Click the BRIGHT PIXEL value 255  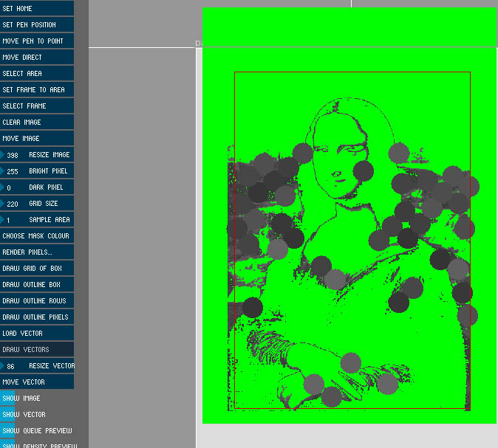[x=13, y=171]
